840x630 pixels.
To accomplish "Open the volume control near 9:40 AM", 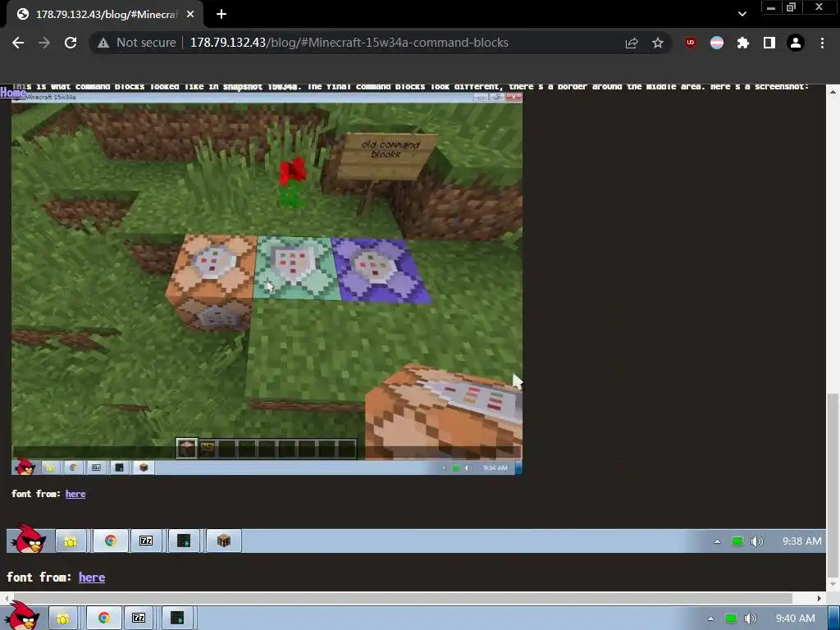I will click(x=751, y=619).
